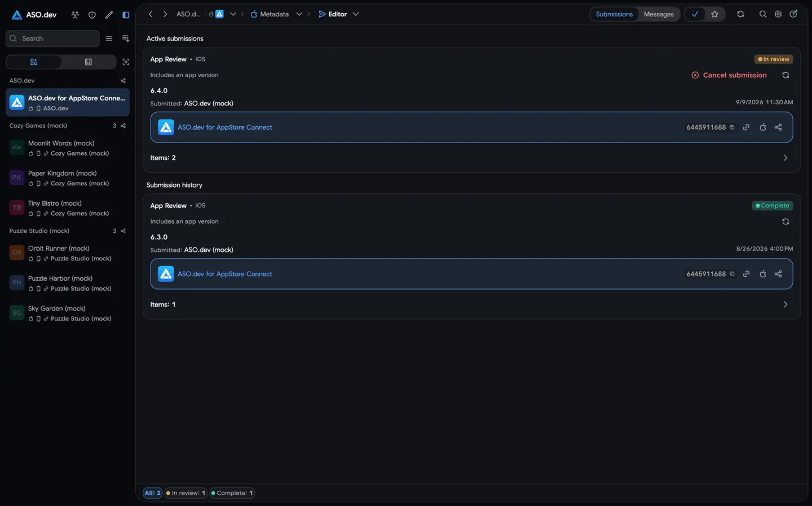This screenshot has width=812, height=506.
Task: Click the top toolbar refresh icon
Action: 740,14
